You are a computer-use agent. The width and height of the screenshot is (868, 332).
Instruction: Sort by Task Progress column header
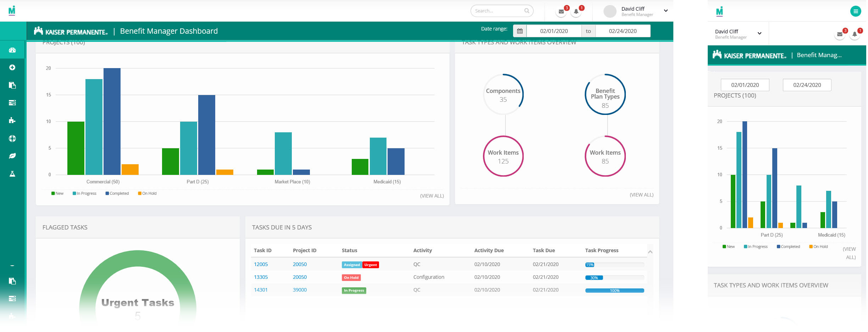[602, 250]
